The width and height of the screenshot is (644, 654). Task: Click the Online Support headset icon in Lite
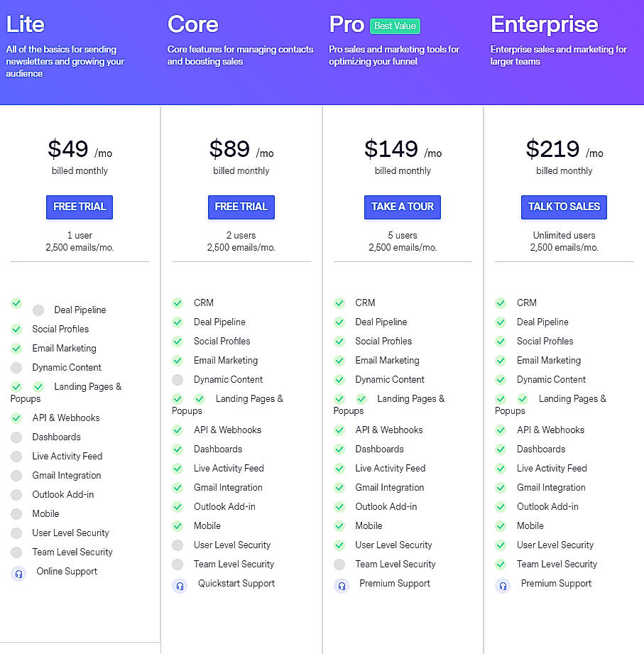(18, 572)
